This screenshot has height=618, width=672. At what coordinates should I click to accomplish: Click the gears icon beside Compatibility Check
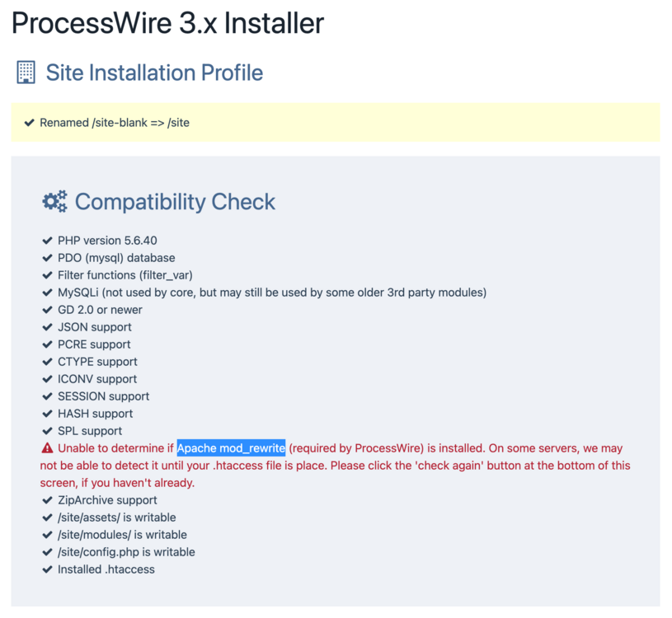[54, 202]
